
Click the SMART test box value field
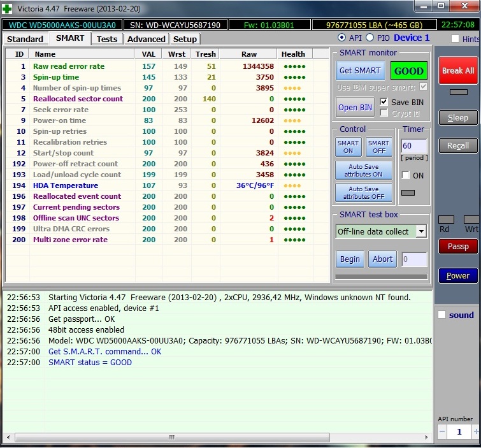click(x=415, y=259)
